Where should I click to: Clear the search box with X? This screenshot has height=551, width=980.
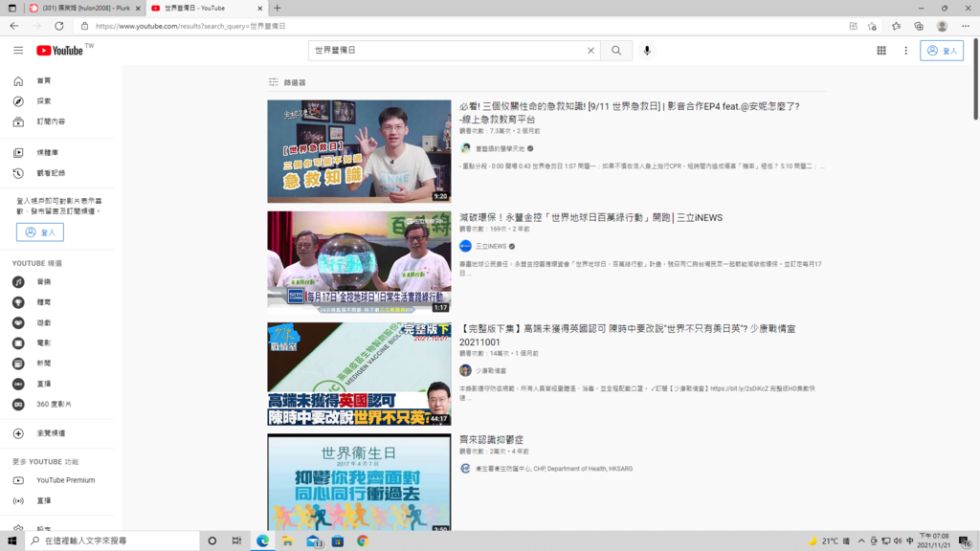click(x=590, y=51)
